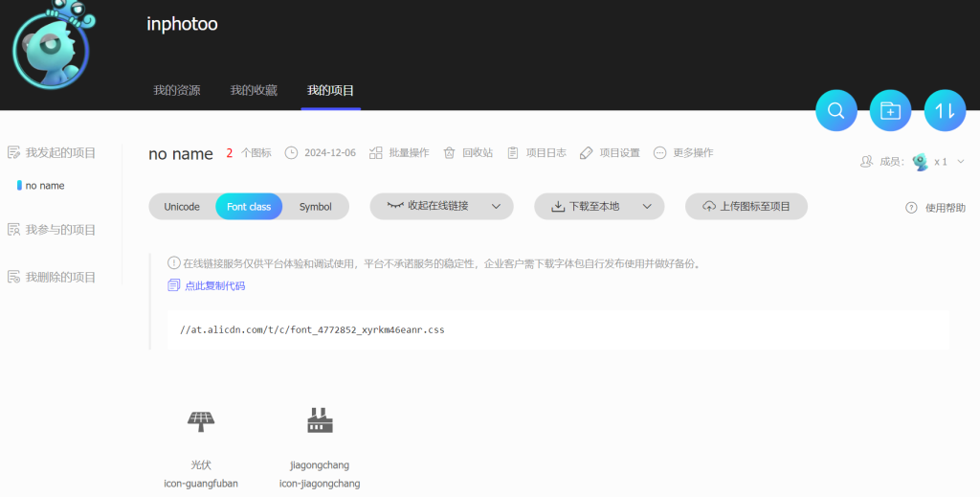Click the 我发起的项目 sidebar icon

(x=13, y=152)
